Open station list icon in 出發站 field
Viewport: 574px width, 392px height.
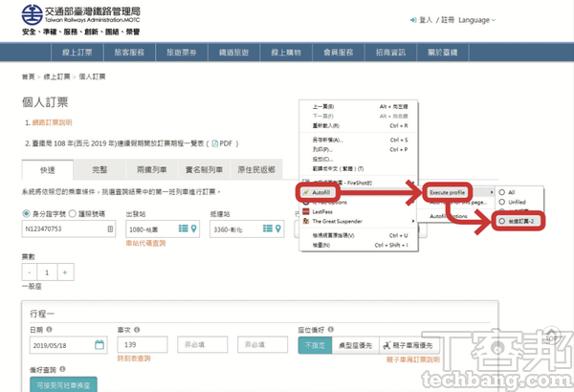coord(183,229)
